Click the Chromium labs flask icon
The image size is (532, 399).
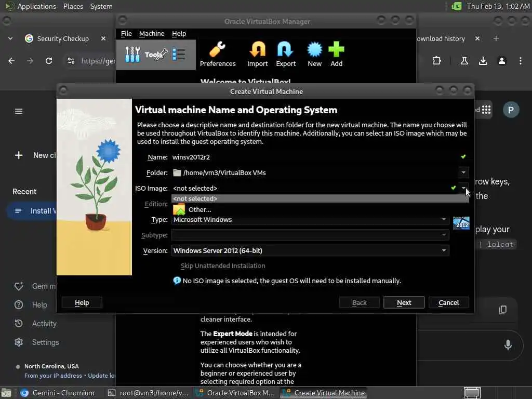coord(464,61)
